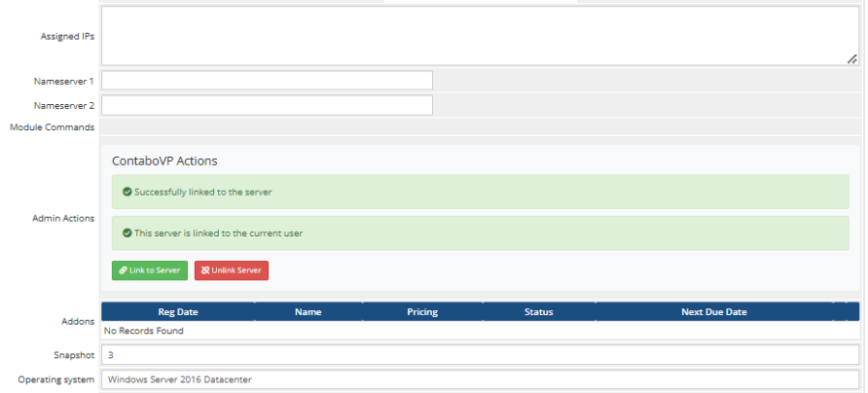Click the Module Commands label
The image size is (868, 393).
coord(52,127)
